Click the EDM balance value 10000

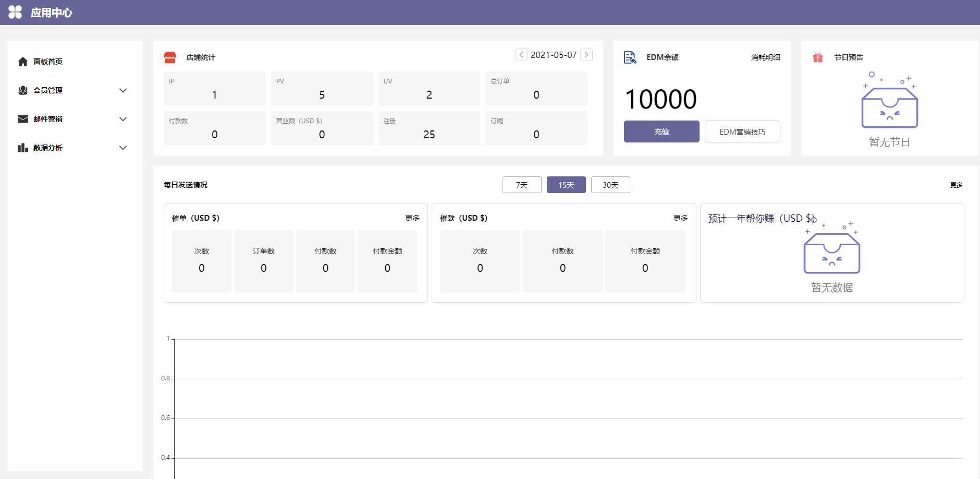coord(660,99)
